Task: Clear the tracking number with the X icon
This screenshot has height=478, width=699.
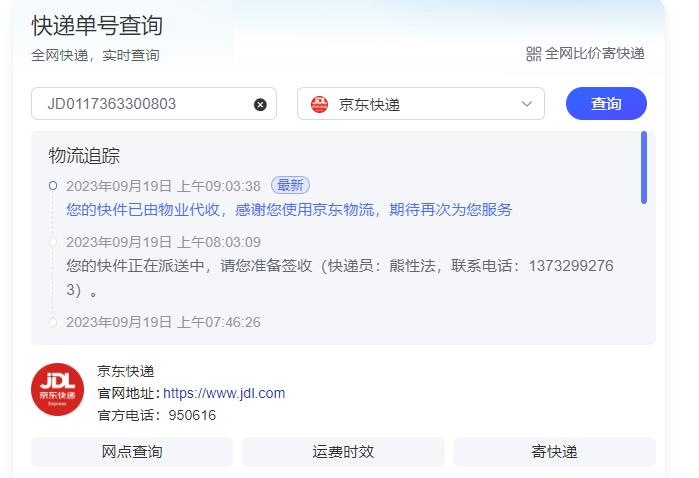Action: [x=260, y=104]
